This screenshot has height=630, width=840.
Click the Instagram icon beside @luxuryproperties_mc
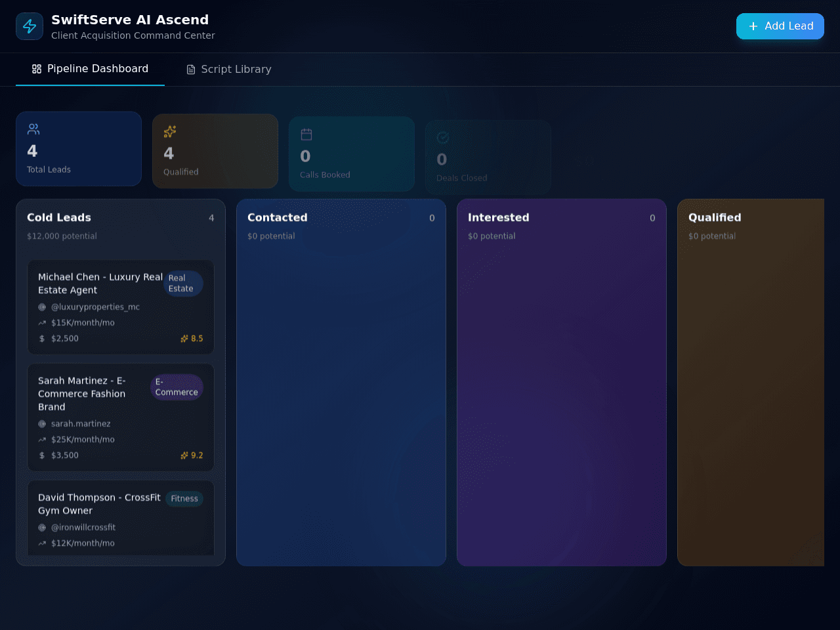(42, 307)
